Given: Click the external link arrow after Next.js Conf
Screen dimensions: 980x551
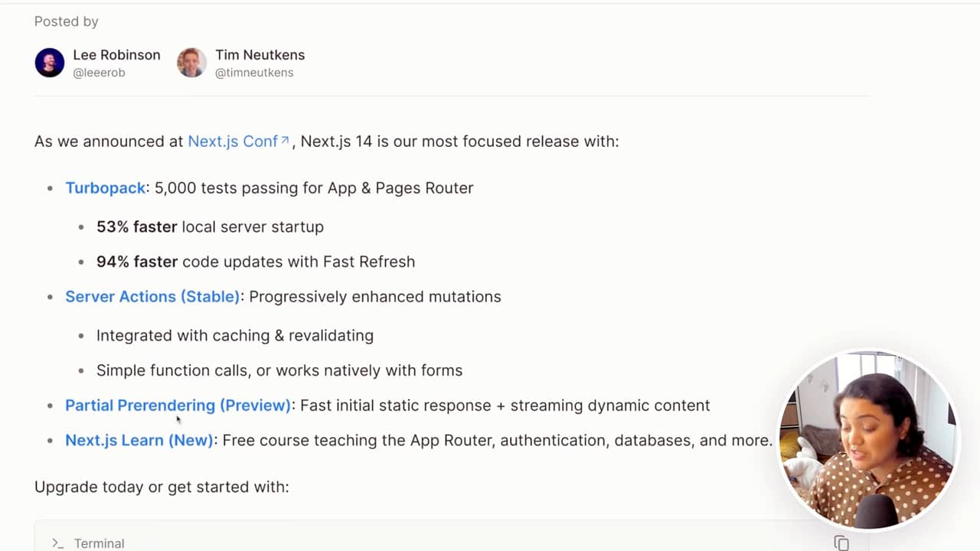Looking at the screenshot, I should click(285, 140).
